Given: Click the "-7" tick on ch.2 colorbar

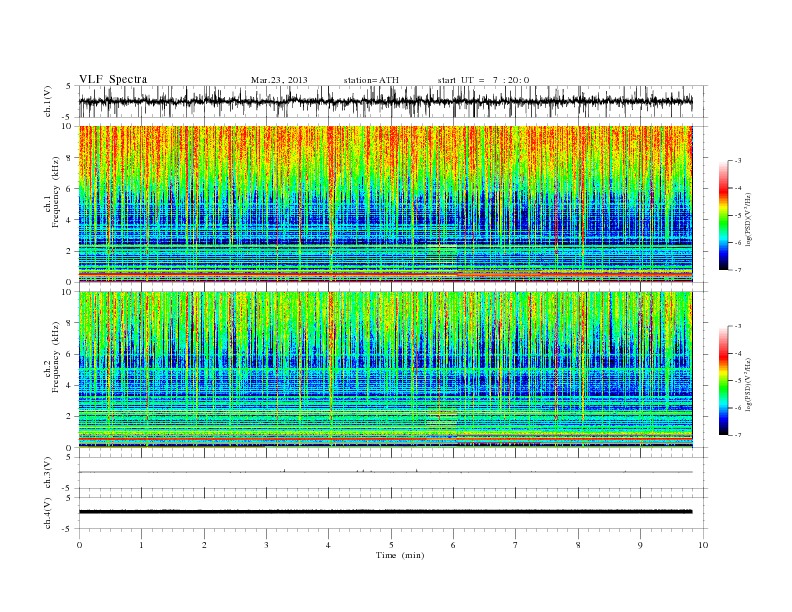Looking at the screenshot, I should (x=737, y=435).
